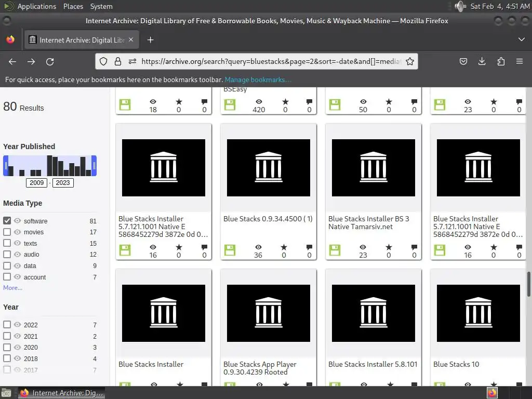Check the movies media type checkbox
Screen dimensions: 532x399
(x=7, y=232)
